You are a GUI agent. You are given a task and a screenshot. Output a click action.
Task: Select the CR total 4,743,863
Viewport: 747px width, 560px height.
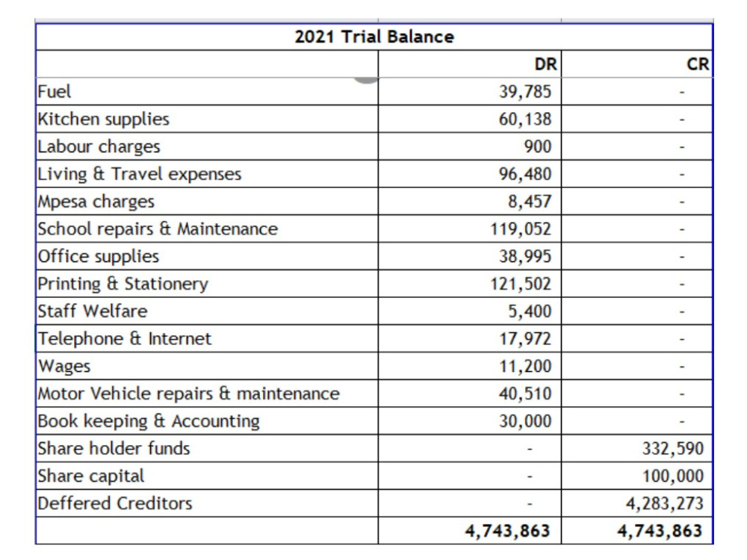[x=660, y=532]
